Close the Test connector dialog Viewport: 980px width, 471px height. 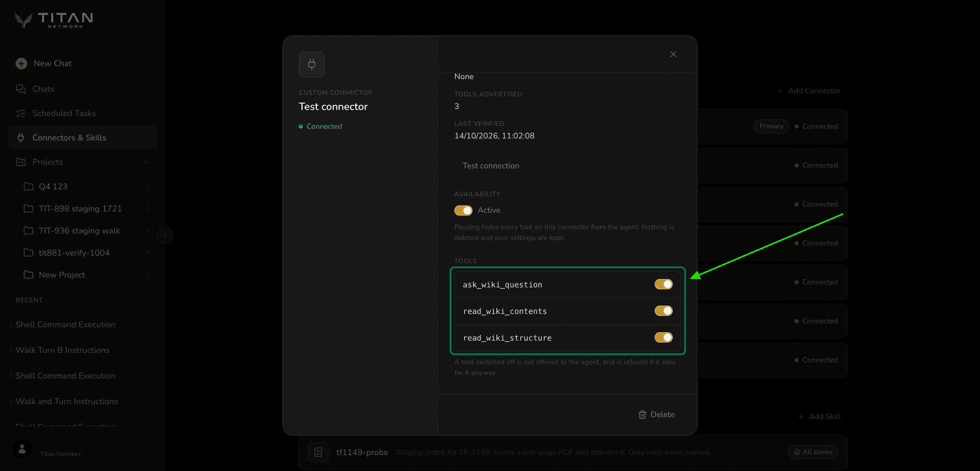(673, 54)
